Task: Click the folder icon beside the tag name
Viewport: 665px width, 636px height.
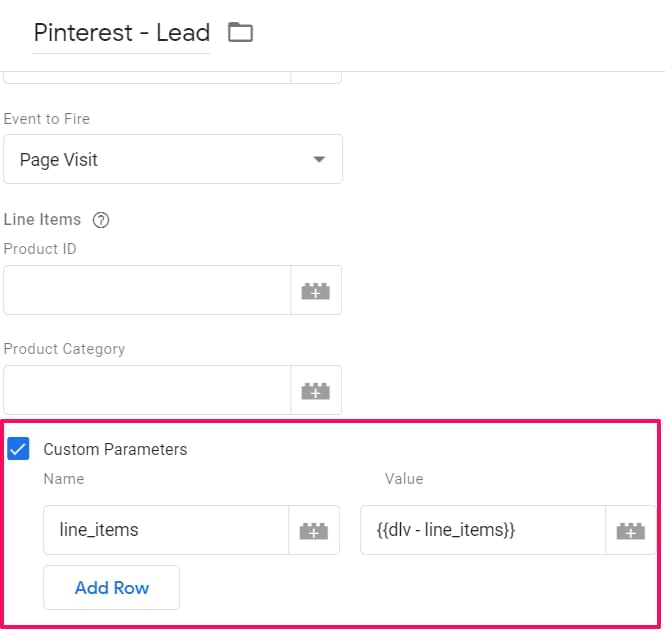Action: coord(240,33)
